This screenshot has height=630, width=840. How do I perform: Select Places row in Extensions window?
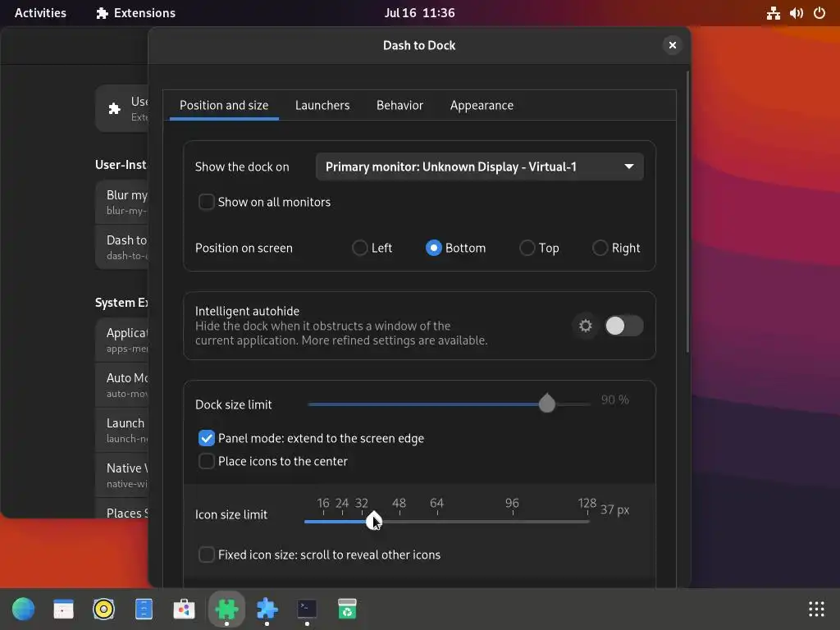pos(123,509)
